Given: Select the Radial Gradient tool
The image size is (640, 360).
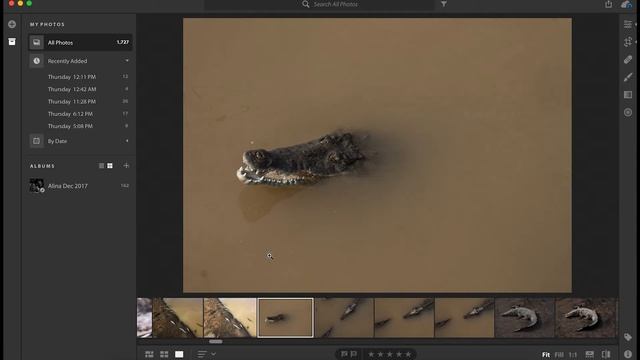Looking at the screenshot, I should (628, 112).
